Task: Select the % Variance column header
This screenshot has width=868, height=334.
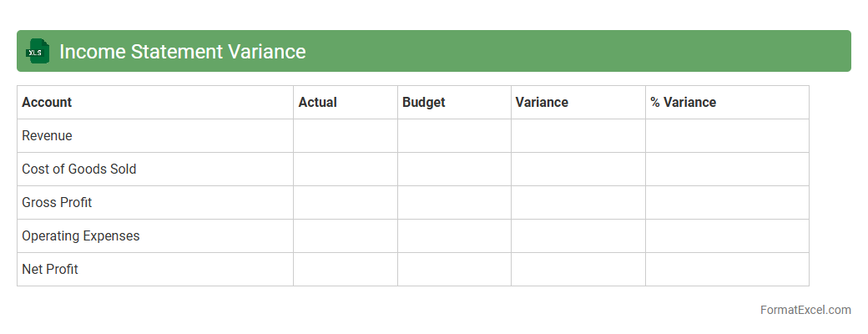Action: point(684,103)
